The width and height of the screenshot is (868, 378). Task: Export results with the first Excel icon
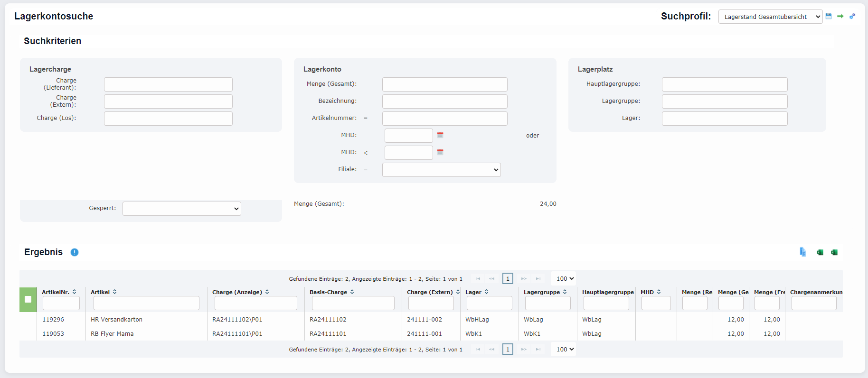(x=820, y=252)
